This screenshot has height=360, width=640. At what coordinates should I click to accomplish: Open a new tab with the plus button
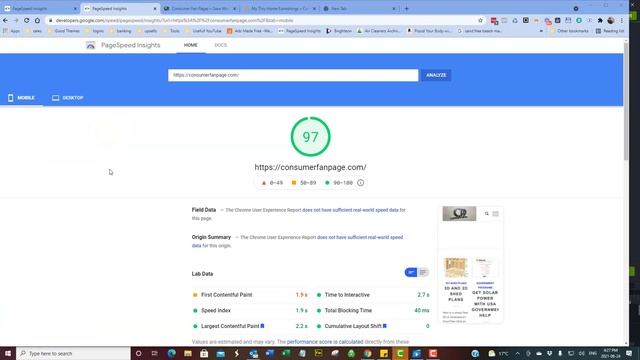[407, 9]
